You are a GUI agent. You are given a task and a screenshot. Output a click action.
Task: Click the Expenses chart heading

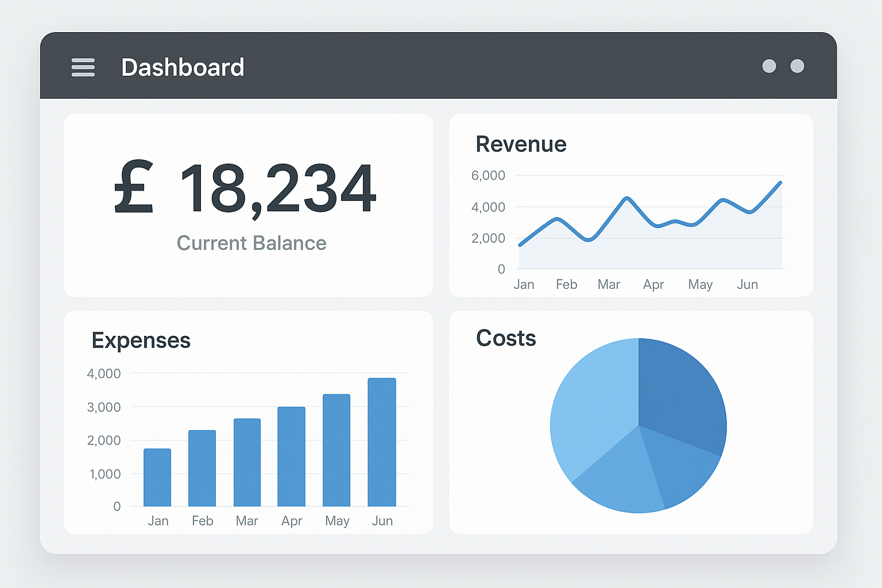141,340
